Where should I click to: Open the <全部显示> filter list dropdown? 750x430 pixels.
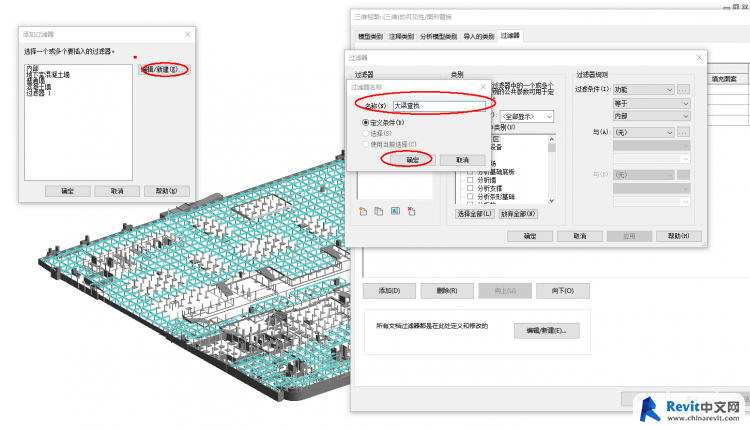(x=527, y=116)
